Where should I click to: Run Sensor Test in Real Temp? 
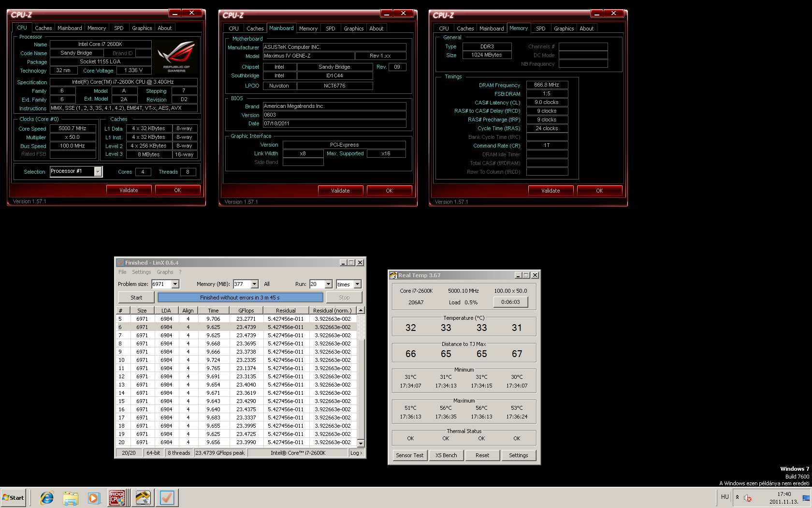(410, 455)
